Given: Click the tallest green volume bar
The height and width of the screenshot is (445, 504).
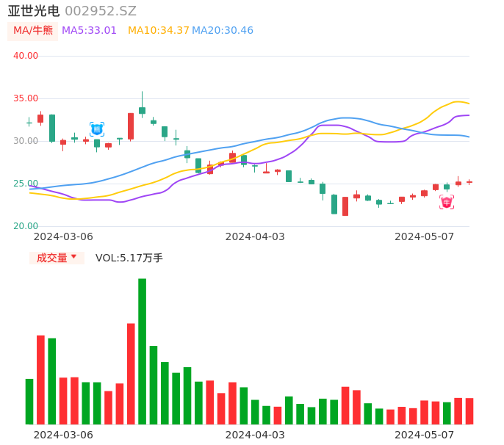Looking at the screenshot, I should [x=142, y=351].
